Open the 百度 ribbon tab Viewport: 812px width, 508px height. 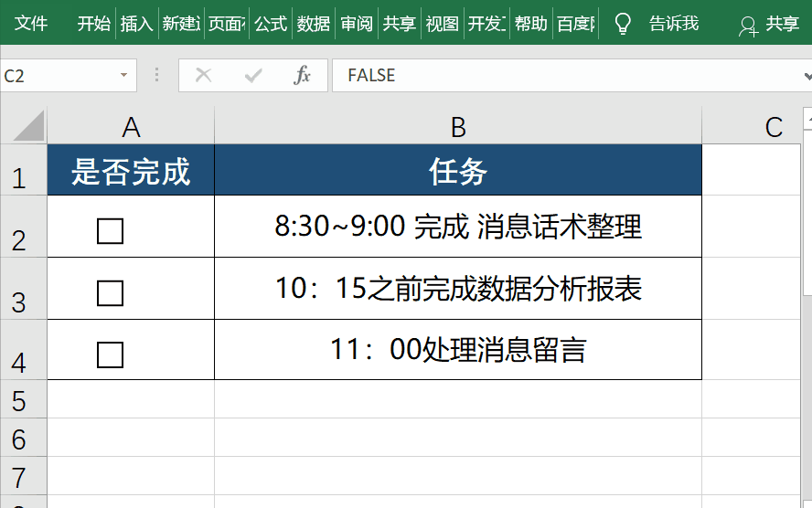[x=576, y=23]
